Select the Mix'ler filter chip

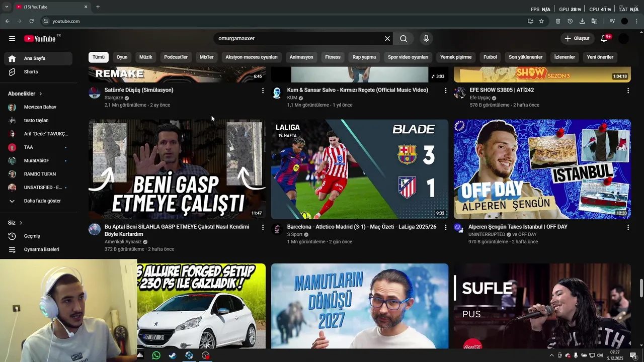click(207, 57)
